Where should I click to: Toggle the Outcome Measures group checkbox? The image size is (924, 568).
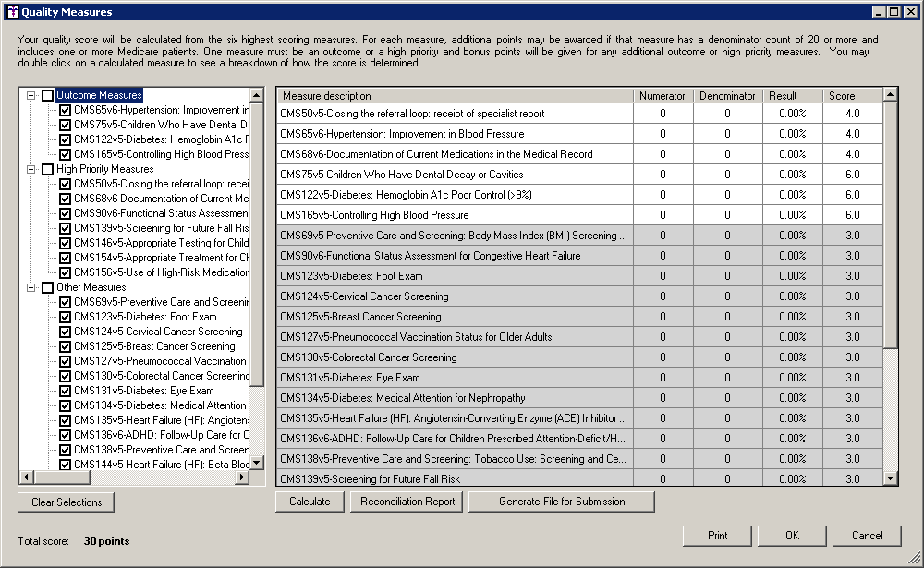pos(47,96)
